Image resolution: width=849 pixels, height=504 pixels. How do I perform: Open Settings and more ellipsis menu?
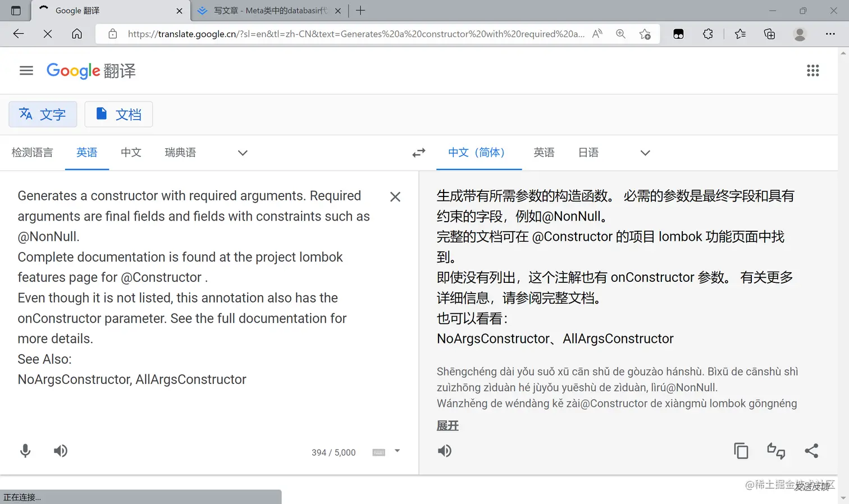click(830, 34)
